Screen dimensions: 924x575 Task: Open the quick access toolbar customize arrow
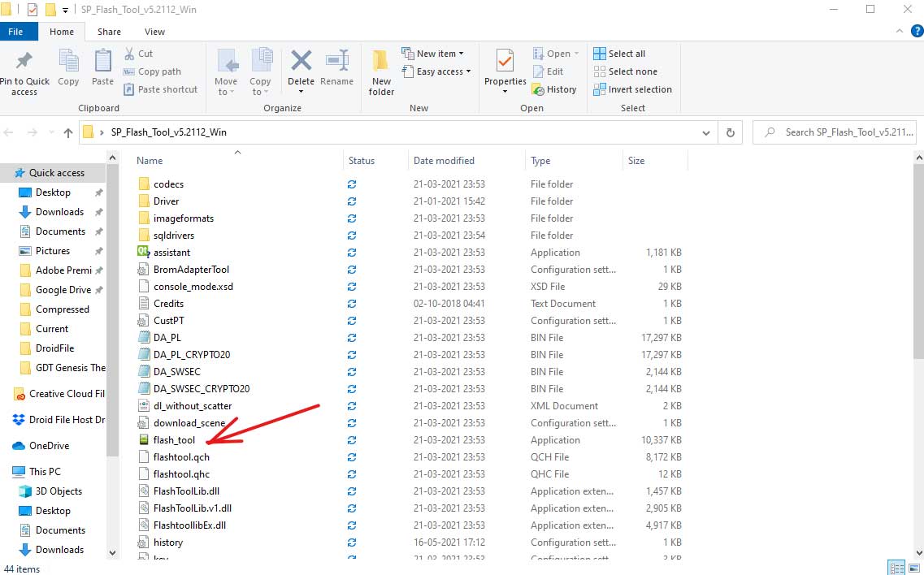click(x=65, y=10)
